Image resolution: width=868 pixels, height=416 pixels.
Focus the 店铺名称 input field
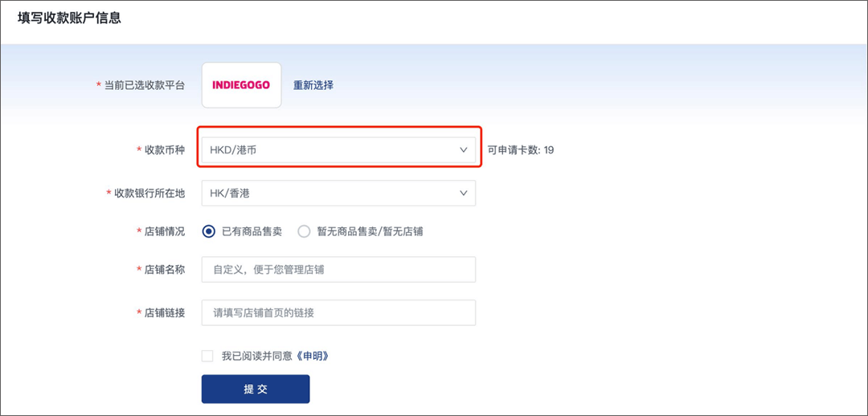(339, 269)
